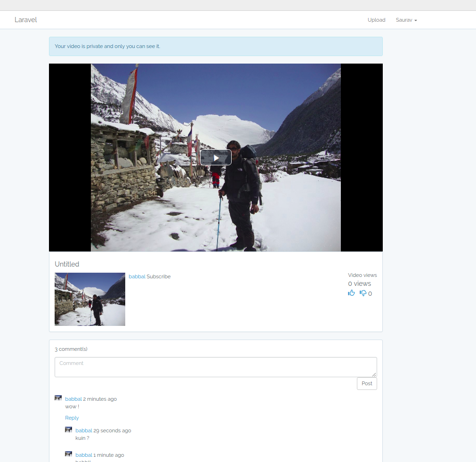Click the comment box resize handle corner

coord(374,374)
